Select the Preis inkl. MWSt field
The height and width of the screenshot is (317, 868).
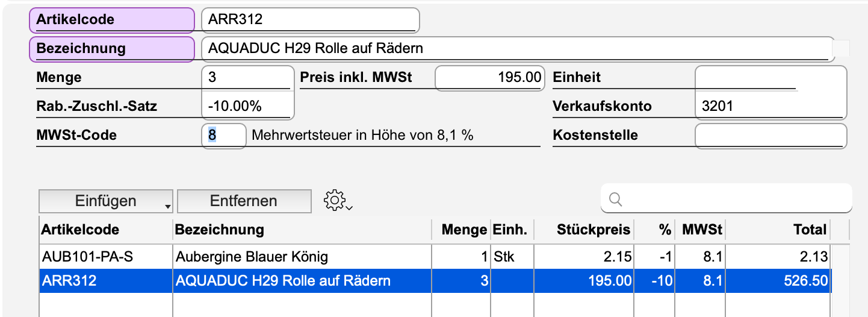tap(489, 78)
